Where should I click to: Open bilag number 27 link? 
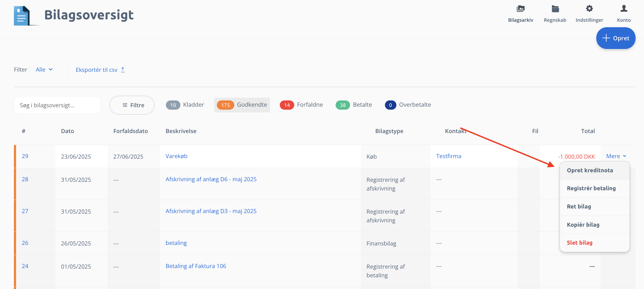[x=25, y=211]
